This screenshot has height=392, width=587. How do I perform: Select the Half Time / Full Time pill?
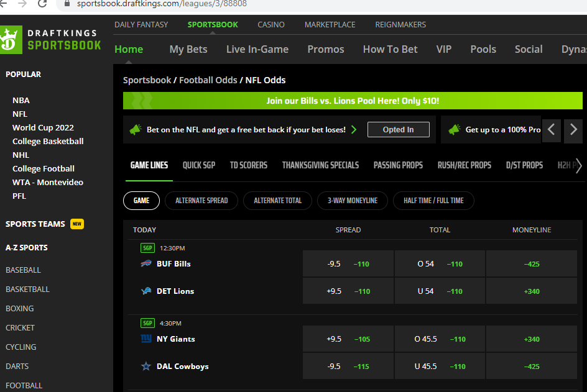click(x=433, y=201)
